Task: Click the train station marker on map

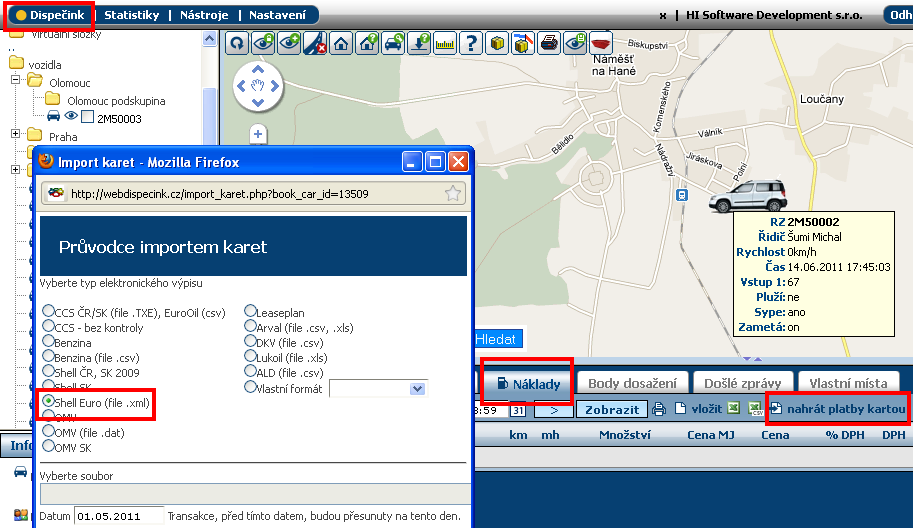Action: point(682,195)
